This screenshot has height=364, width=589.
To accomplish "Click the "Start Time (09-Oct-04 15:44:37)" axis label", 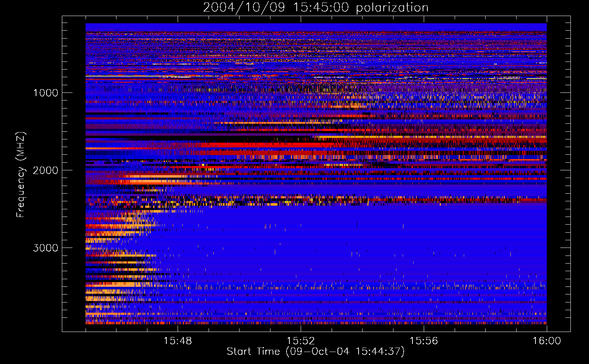I will coord(316,352).
